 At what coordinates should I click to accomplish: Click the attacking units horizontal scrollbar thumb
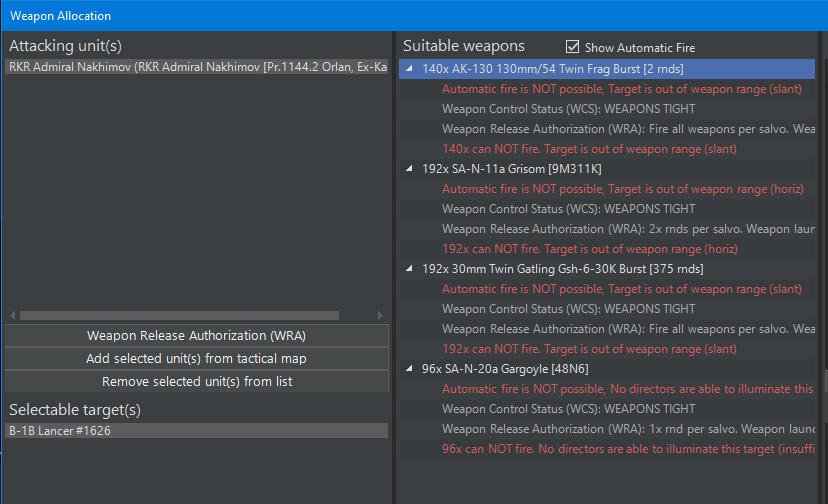pyautogui.click(x=178, y=315)
